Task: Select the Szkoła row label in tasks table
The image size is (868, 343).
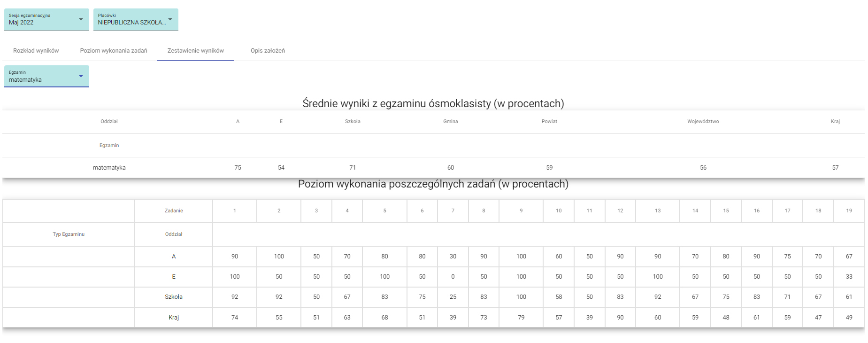Action: click(x=174, y=297)
